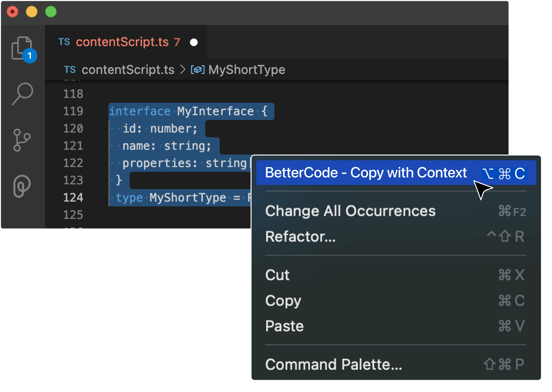Click the red close window button

click(12, 12)
